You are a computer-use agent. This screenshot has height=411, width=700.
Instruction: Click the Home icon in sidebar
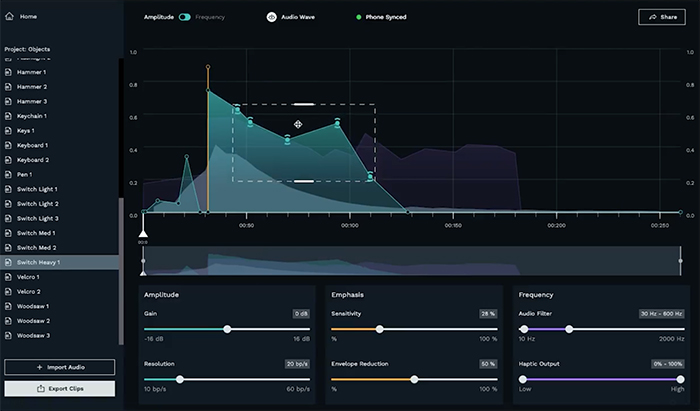click(10, 17)
